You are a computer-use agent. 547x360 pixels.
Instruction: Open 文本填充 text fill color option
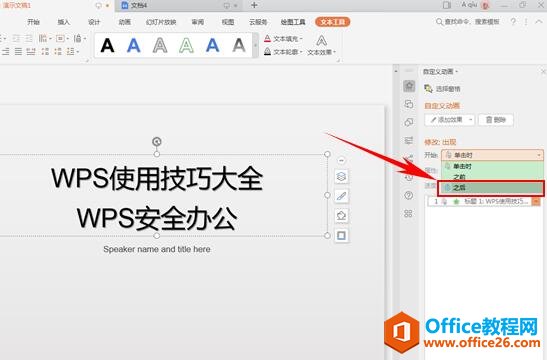click(283, 39)
